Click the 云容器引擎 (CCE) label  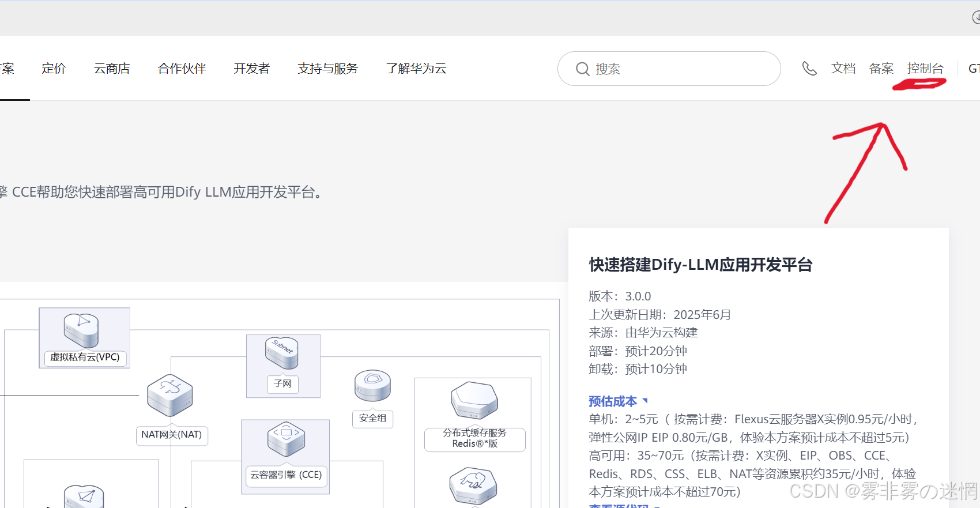(286, 475)
